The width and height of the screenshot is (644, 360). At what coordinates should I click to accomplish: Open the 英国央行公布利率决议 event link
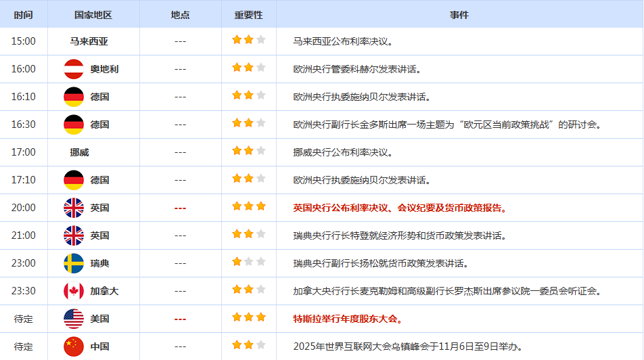400,208
